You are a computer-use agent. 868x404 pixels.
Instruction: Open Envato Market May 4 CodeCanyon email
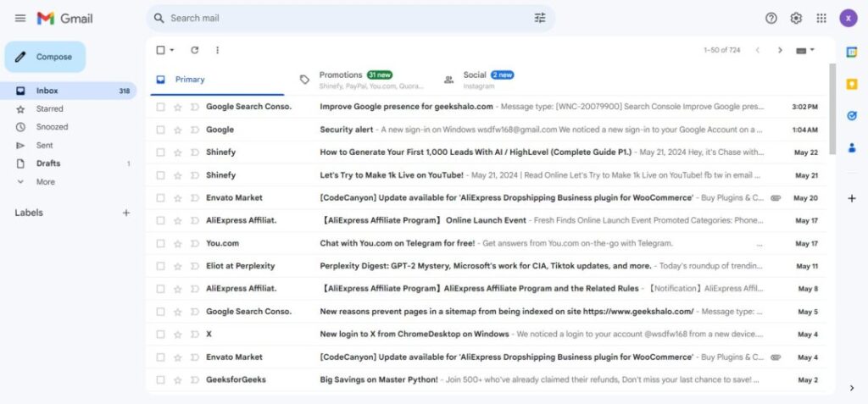click(487, 357)
